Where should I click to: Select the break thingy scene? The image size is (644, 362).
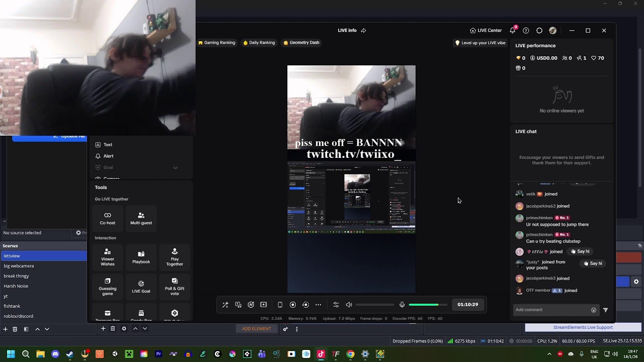[x=44, y=276]
